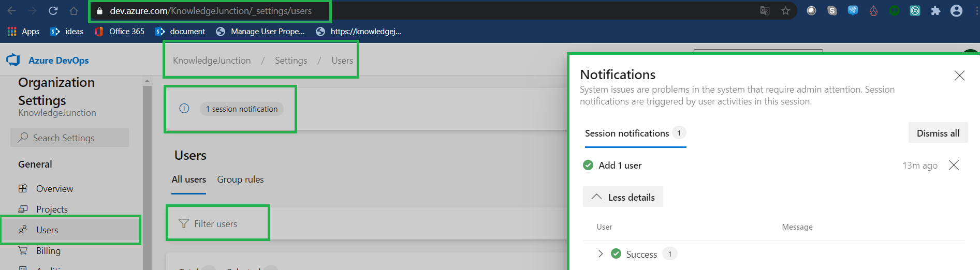Open the Office 365 bookmark
The image size is (980, 270).
pos(119,32)
